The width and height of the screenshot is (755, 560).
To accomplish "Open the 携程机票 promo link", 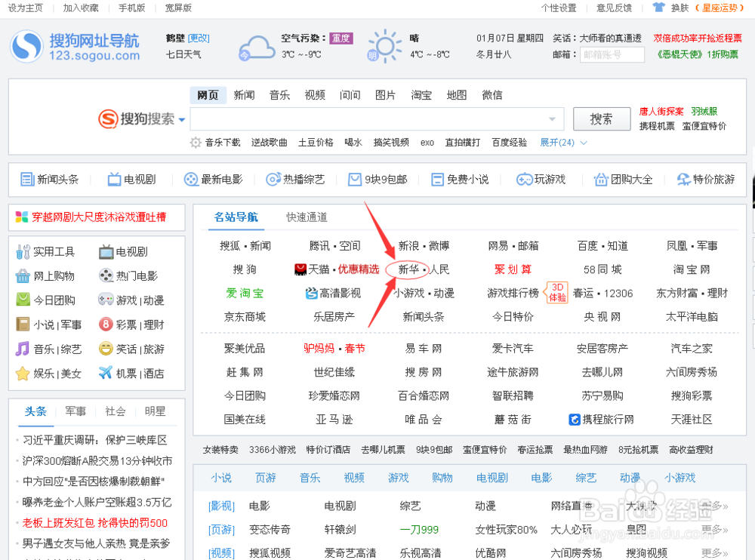I will [657, 126].
